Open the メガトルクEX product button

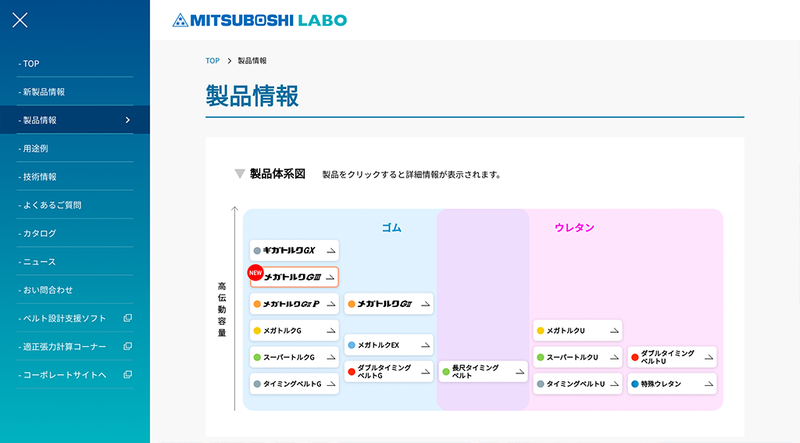[389, 345]
